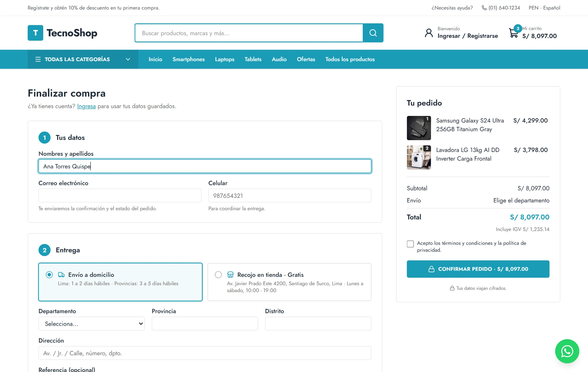Image resolution: width=588 pixels, height=372 pixels.
Task: Click Subtotal value S/ 8,097.00
Action: [x=533, y=188]
